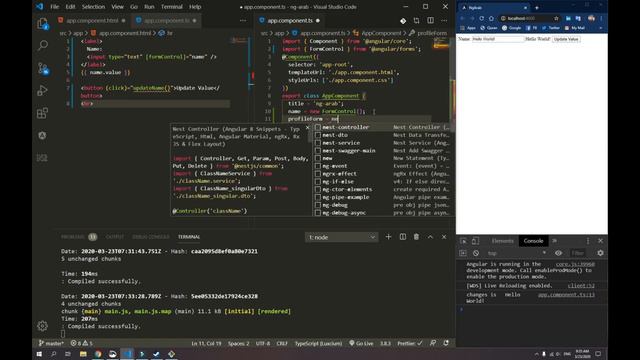Viewport: 640px width, 360px height.
Task: Open editor More Actions ellipsis on right group
Action: 444,20
